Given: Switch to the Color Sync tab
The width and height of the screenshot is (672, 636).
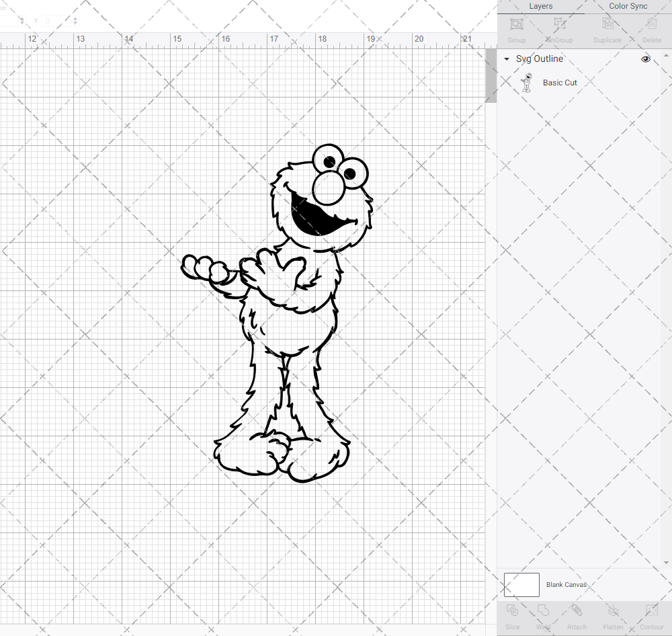Looking at the screenshot, I should (628, 6).
